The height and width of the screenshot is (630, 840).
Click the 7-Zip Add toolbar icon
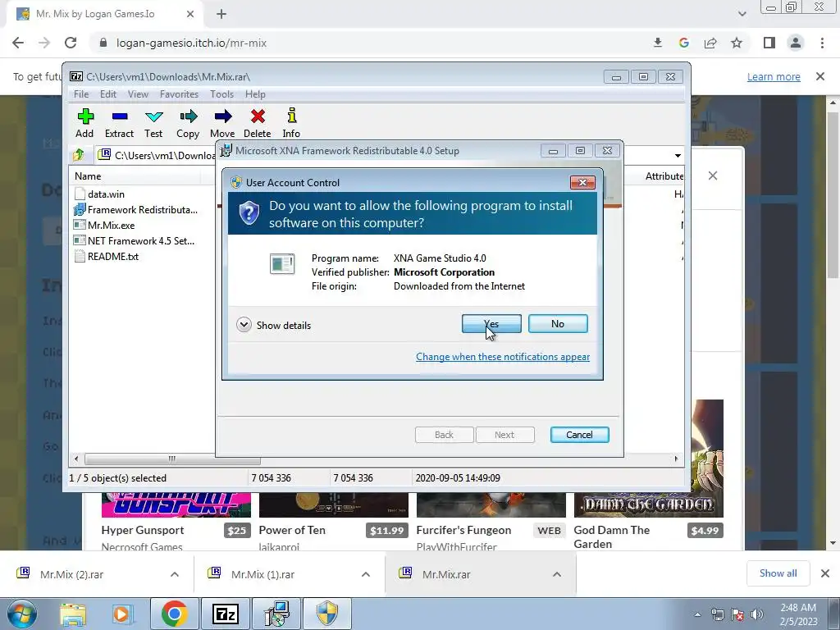[x=85, y=116]
